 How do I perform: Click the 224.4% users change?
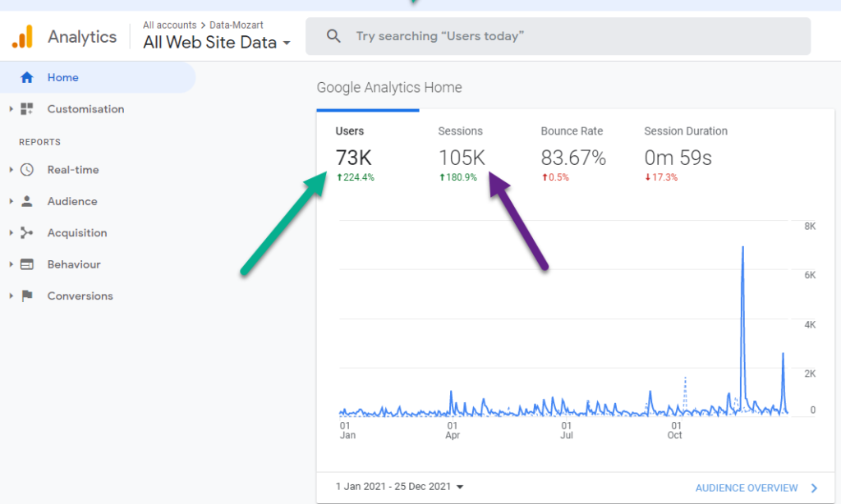(356, 177)
